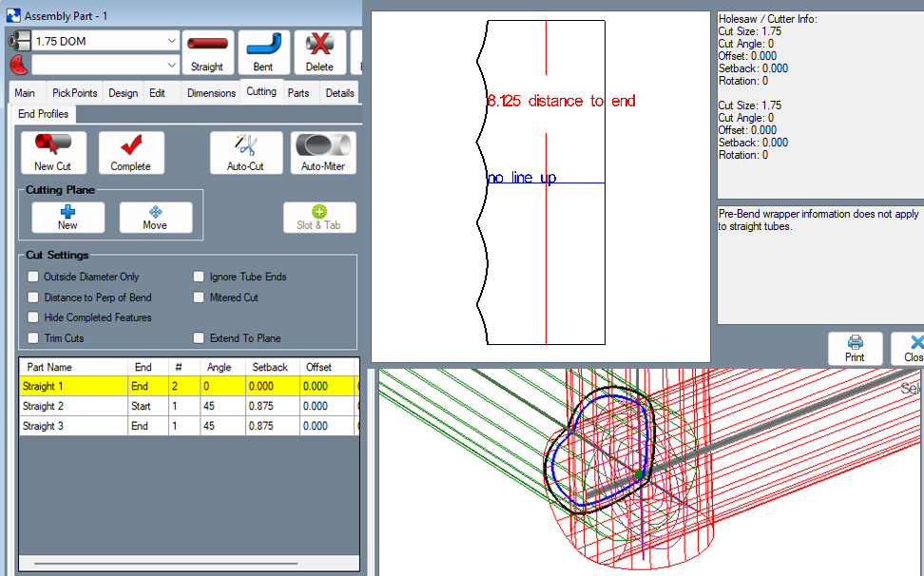
Task: Click the '8.125 distance to end' label
Action: point(562,101)
